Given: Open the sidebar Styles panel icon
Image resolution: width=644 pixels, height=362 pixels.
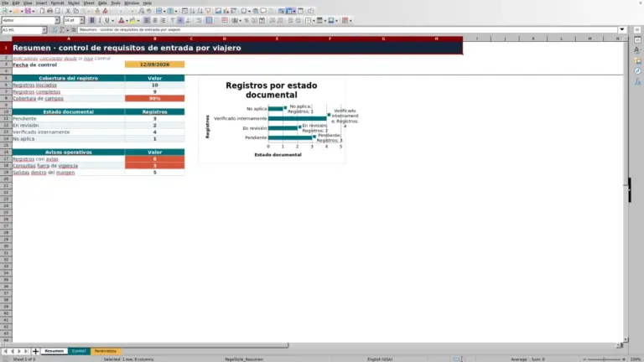Looking at the screenshot, I should point(637,50).
